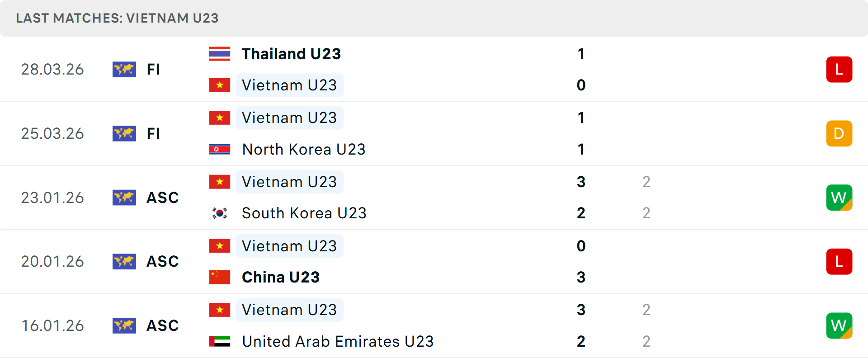This screenshot has width=868, height=358.
Task: Click the date 16.01.26
Action: [x=52, y=325]
